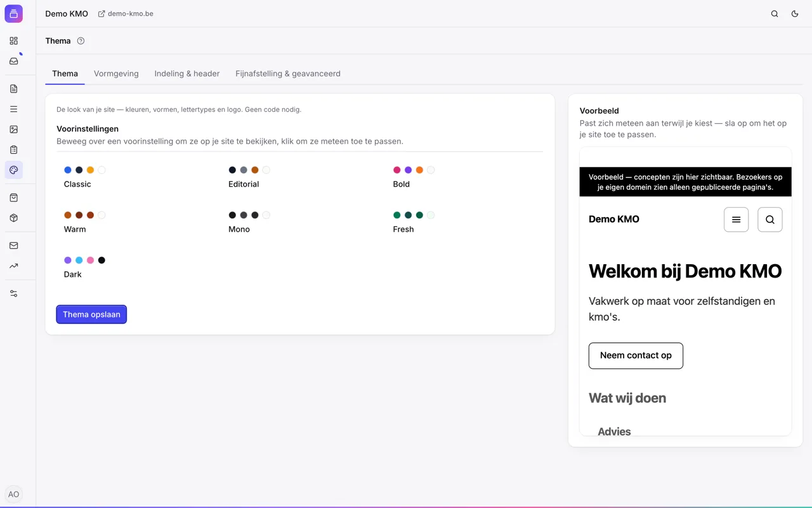Choose the Bold preset

(x=465, y=177)
